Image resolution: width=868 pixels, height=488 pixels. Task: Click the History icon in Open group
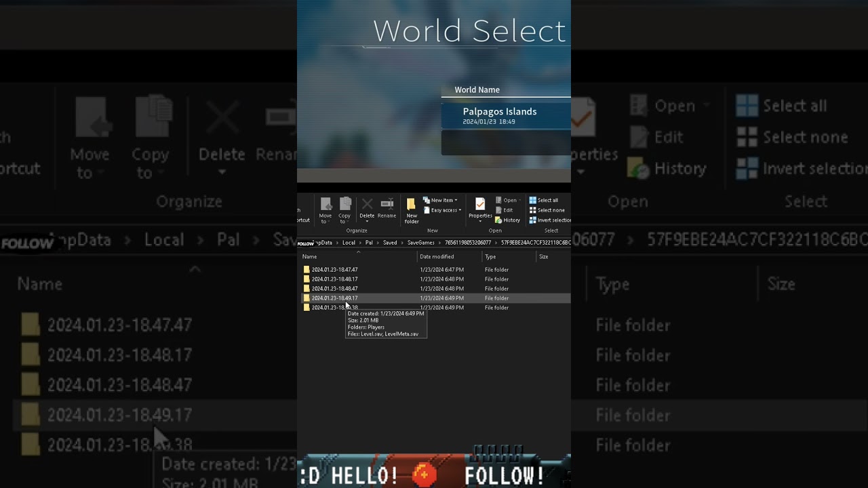(498, 220)
